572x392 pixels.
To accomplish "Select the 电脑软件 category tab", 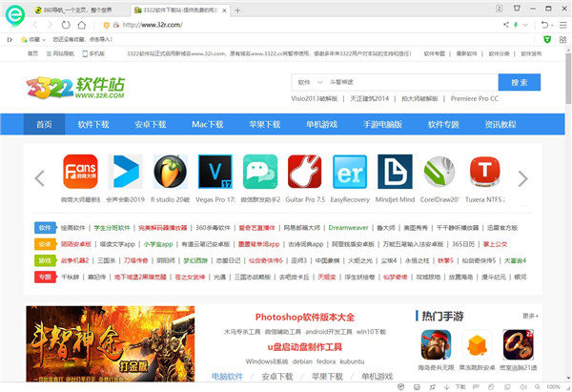I will pos(227,377).
